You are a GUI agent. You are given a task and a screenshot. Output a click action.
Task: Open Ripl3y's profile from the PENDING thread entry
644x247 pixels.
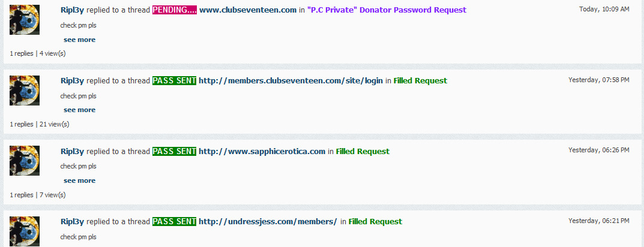[72, 10]
